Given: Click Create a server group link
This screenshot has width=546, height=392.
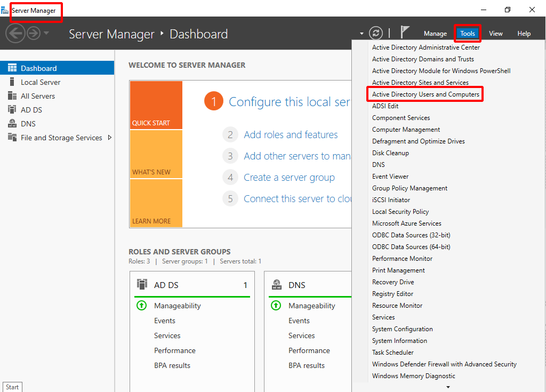Looking at the screenshot, I should coord(289,178).
